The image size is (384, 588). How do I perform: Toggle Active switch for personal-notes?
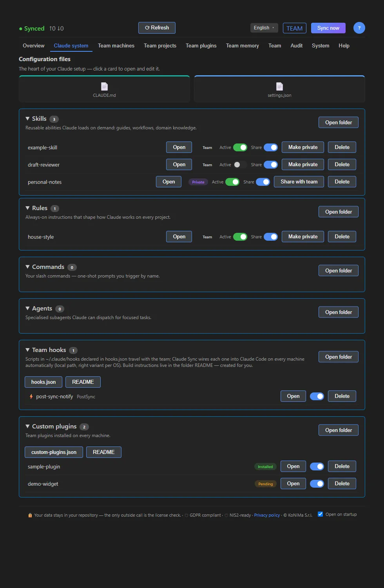(x=232, y=182)
